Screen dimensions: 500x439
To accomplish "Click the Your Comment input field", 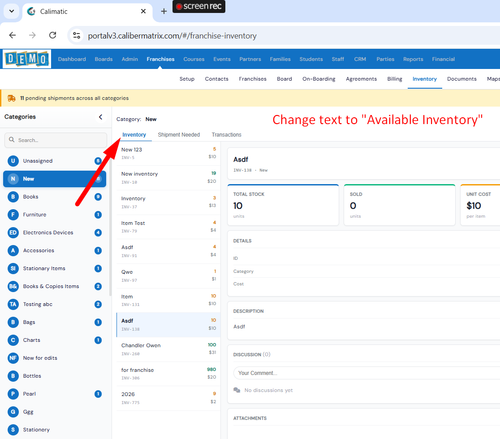I will [367, 373].
